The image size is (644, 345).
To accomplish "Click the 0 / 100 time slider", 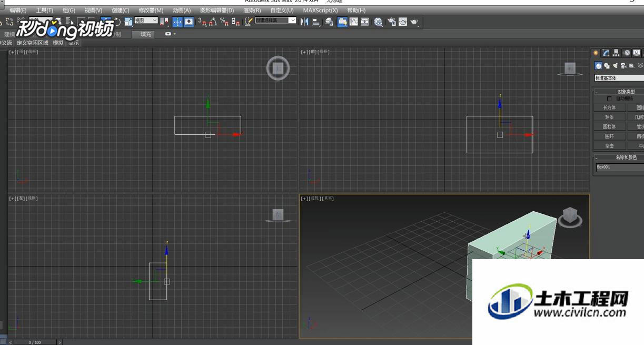I will [x=34, y=342].
